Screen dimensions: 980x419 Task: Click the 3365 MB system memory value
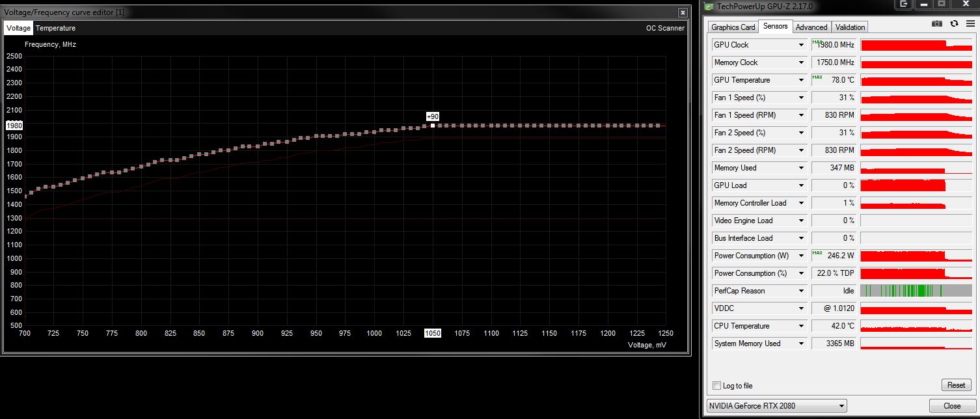coord(834,344)
